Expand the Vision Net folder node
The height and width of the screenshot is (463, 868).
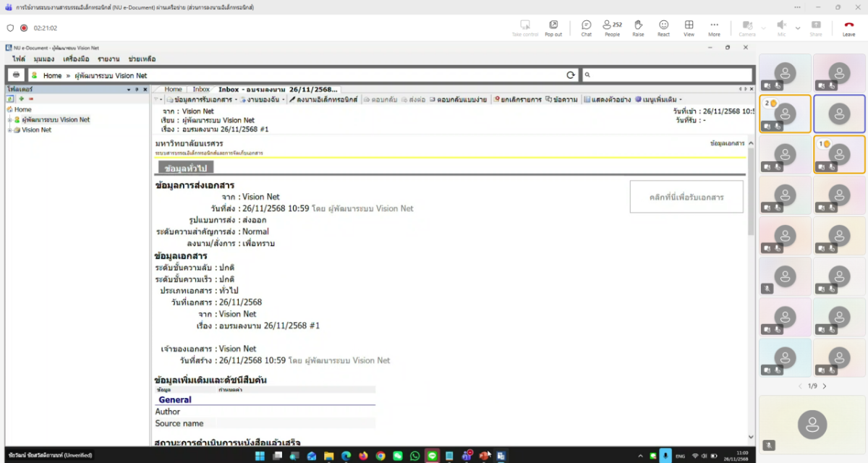(9, 130)
